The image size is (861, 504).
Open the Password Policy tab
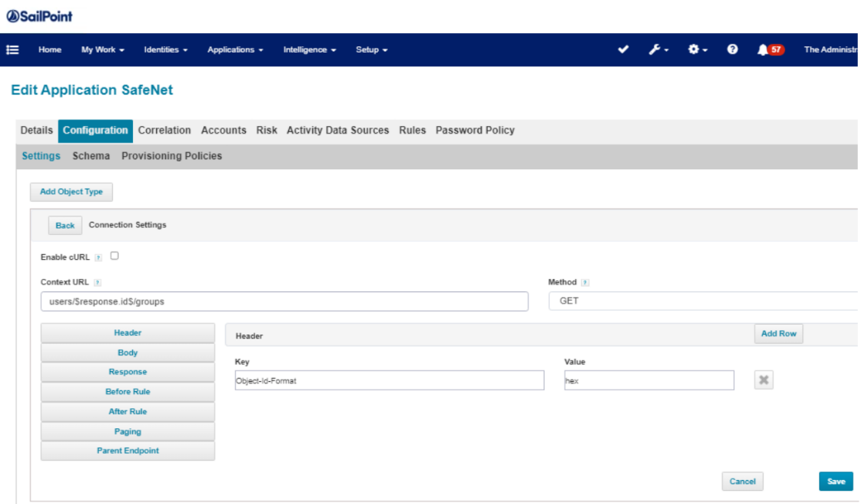click(x=475, y=131)
